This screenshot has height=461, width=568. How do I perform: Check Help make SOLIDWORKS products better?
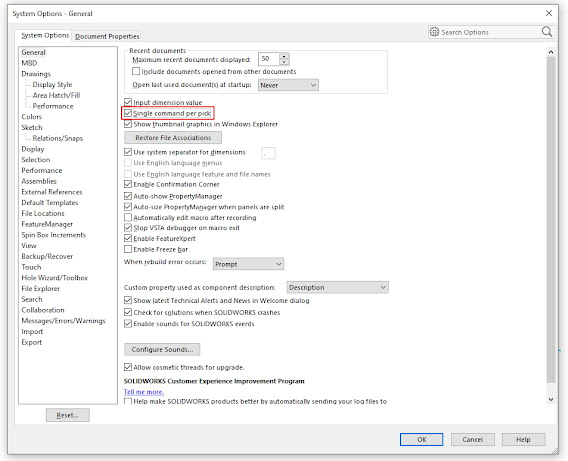(128, 401)
